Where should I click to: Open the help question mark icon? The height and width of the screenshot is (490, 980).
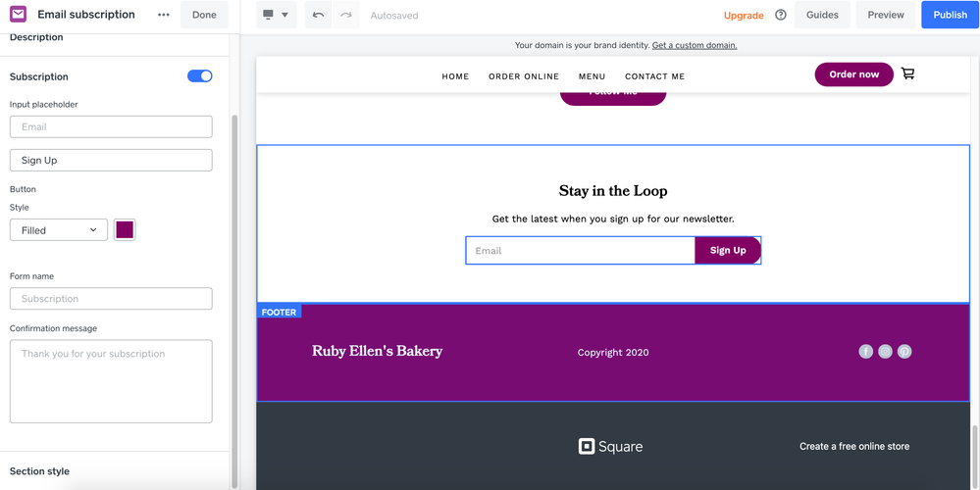coord(781,15)
